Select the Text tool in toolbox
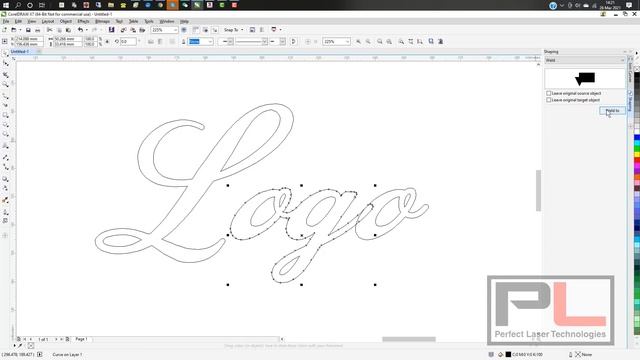The width and height of the screenshot is (640, 360). pyautogui.click(x=5, y=146)
